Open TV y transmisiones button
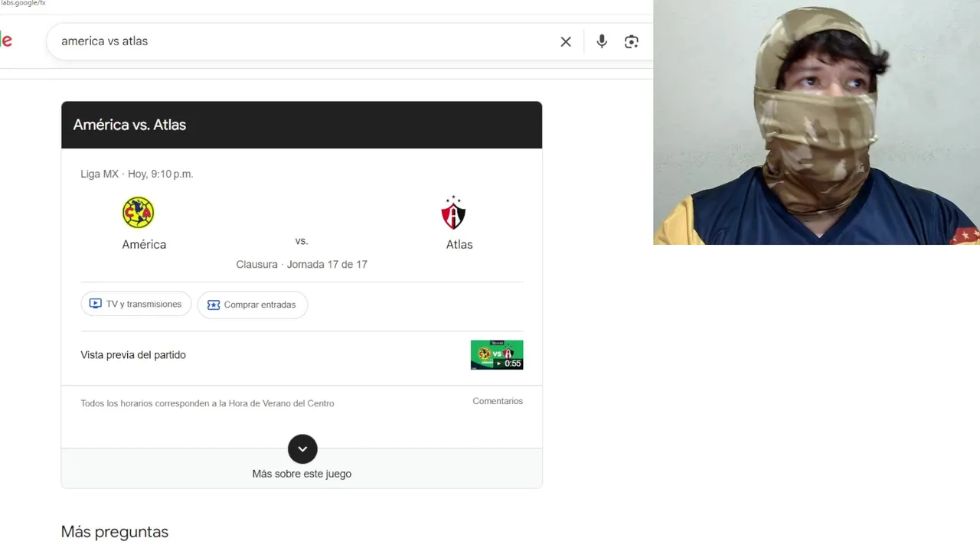The width and height of the screenshot is (980, 551). (136, 304)
